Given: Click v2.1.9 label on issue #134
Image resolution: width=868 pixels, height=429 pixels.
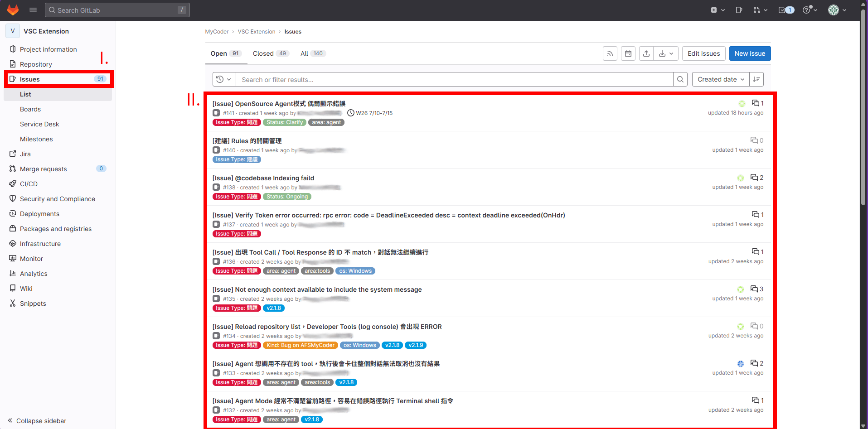Looking at the screenshot, I should pyautogui.click(x=416, y=345).
